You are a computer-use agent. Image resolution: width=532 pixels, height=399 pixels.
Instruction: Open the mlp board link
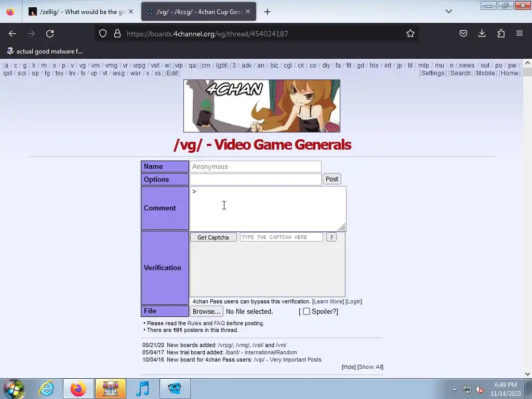coord(423,65)
